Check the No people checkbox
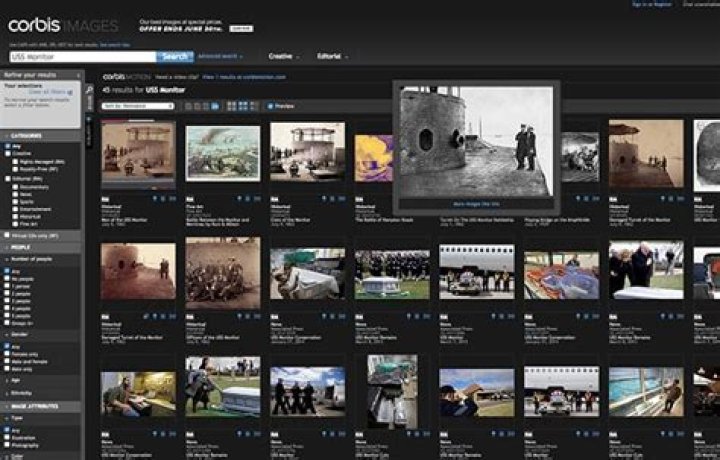This screenshot has width=720, height=460. click(x=7, y=279)
